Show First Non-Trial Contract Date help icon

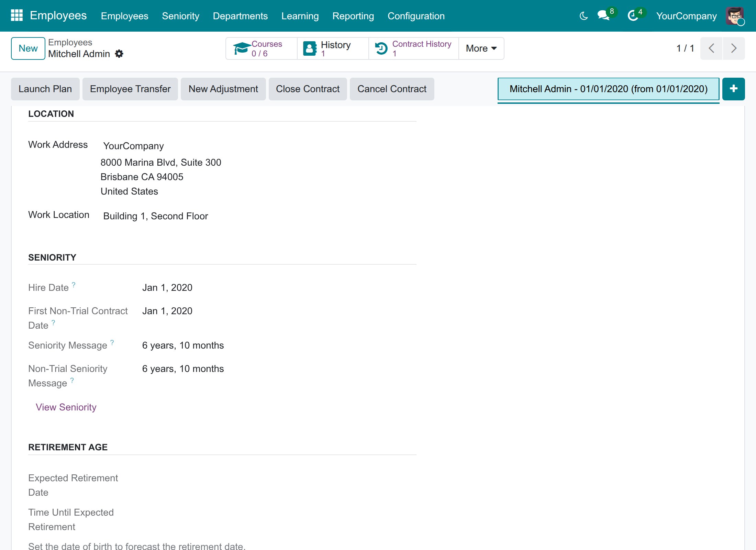[x=53, y=322]
